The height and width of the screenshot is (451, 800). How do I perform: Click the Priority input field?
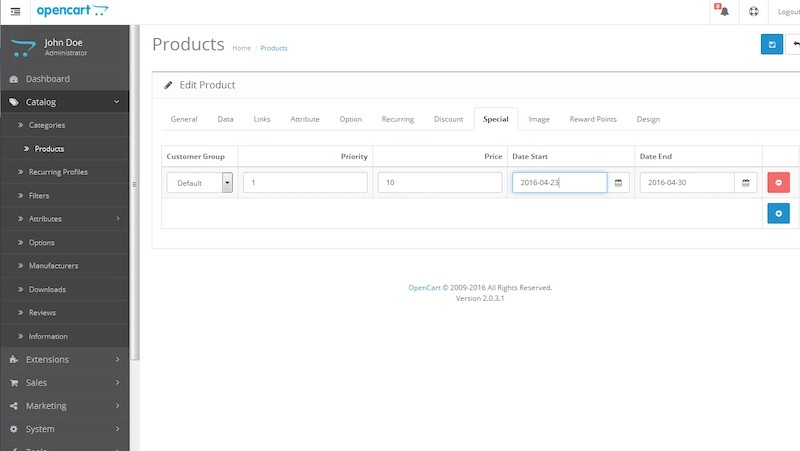click(305, 183)
